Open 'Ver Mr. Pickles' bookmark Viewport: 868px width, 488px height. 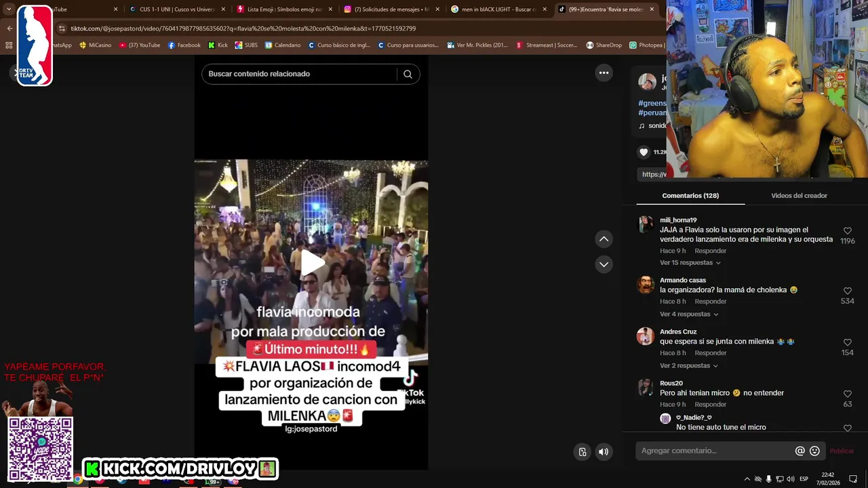(477, 45)
